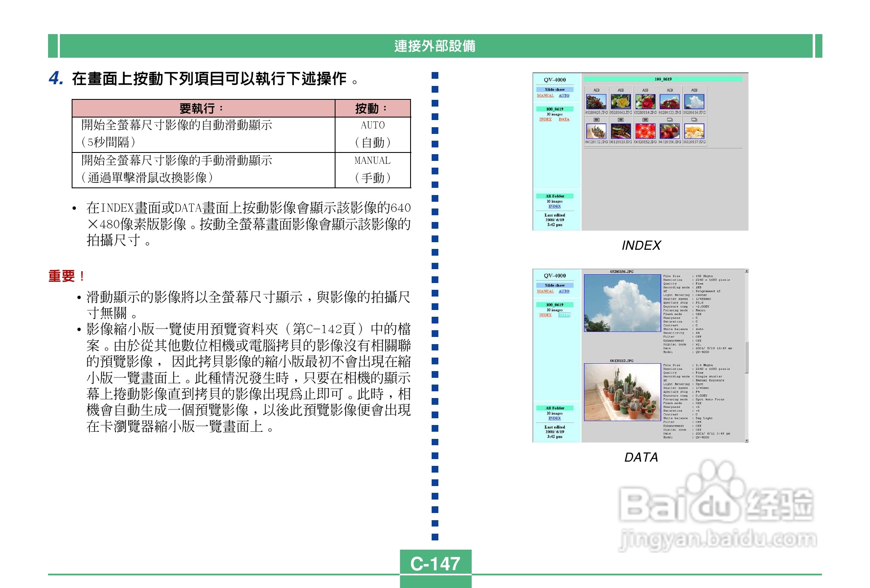
Task: Open the red apples thumbnail 06120156.JPG
Action: click(x=669, y=131)
